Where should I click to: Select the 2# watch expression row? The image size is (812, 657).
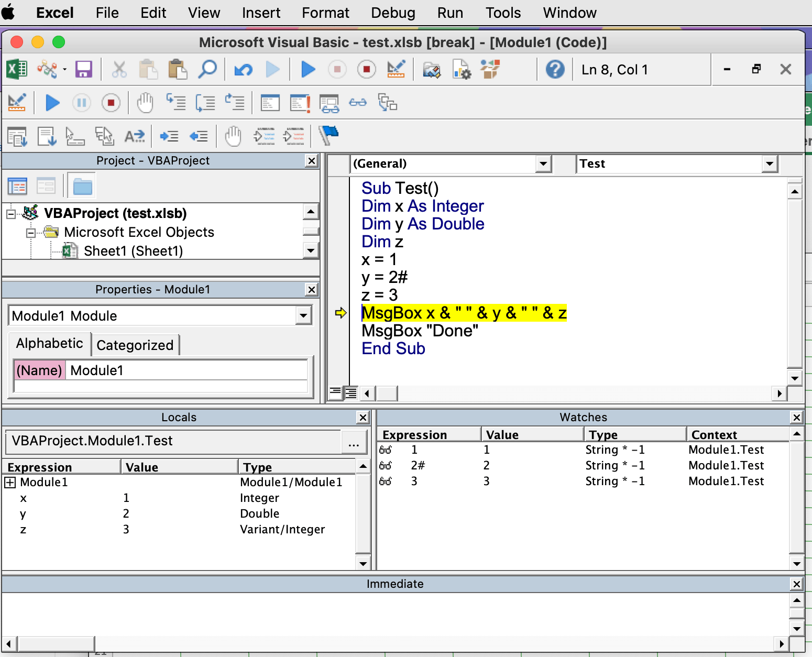(583, 465)
